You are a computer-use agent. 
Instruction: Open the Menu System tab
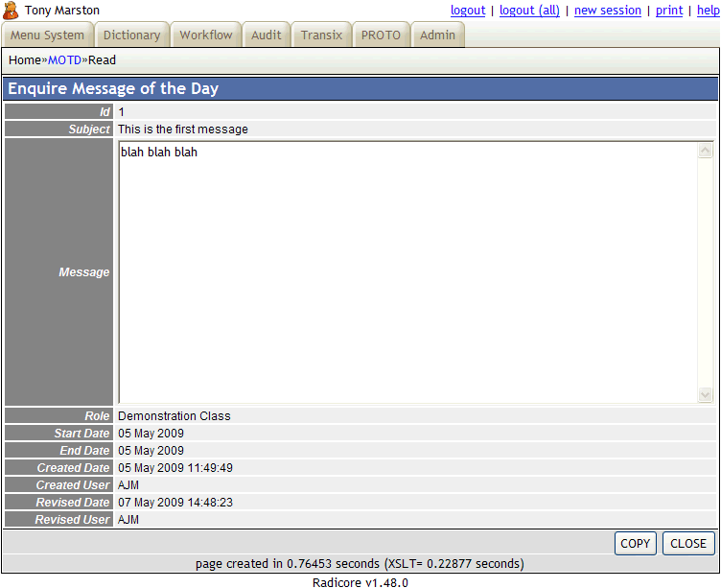coord(48,35)
